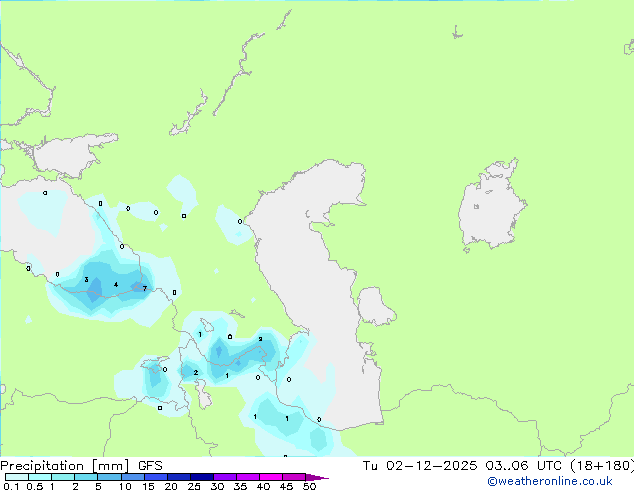Click the 'Precipitation [mm]' title text
The width and height of the screenshot is (634, 490).
pyautogui.click(x=65, y=466)
